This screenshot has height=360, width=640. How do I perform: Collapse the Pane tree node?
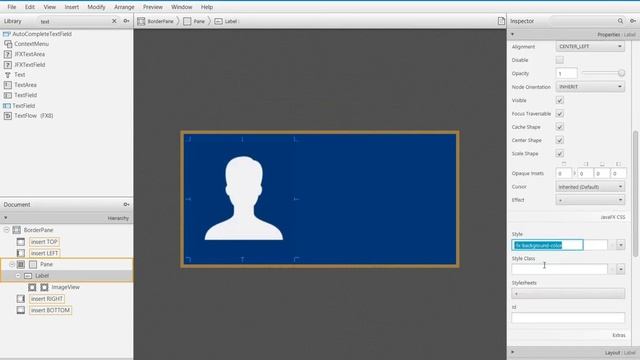pyautogui.click(x=12, y=264)
